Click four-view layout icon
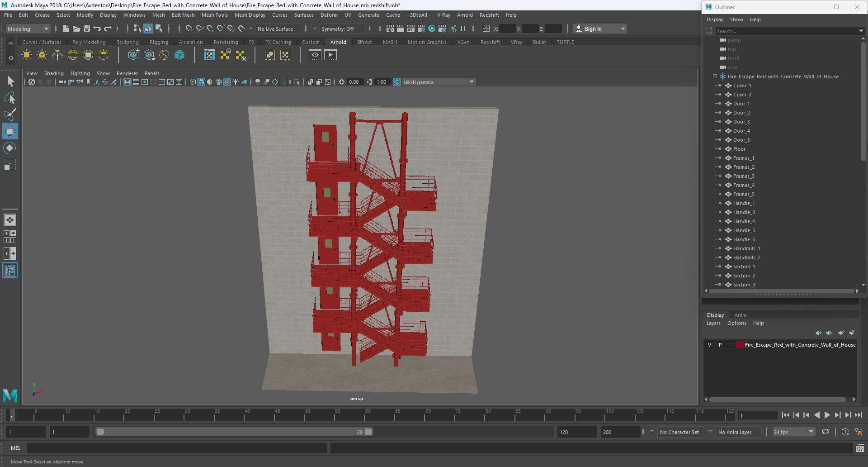Screen dimensions: 868x467 (10, 237)
